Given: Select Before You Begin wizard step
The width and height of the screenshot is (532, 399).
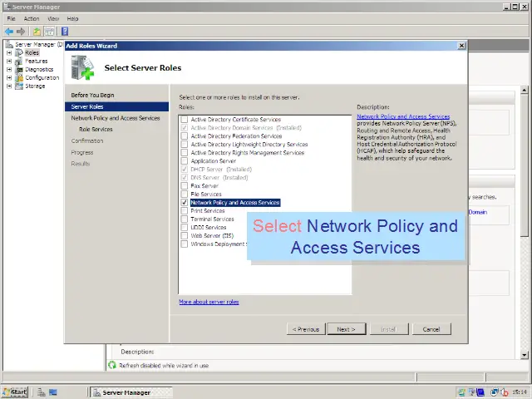Looking at the screenshot, I should pyautogui.click(x=92, y=96).
